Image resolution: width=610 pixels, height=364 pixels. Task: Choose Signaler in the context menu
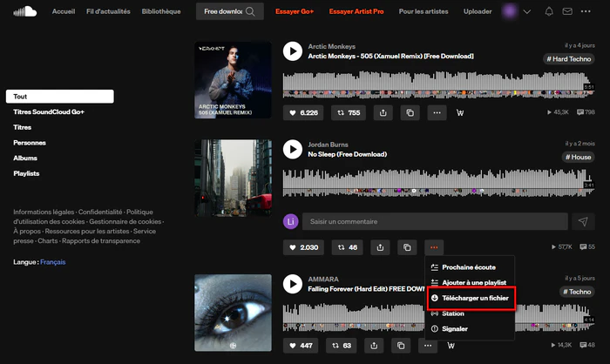pos(470,328)
